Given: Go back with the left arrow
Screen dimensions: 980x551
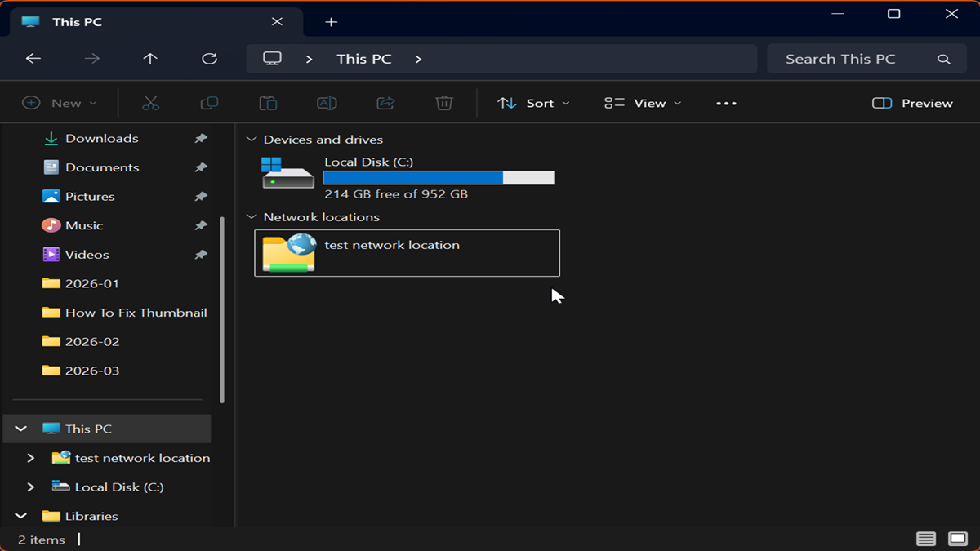Looking at the screenshot, I should (x=33, y=59).
